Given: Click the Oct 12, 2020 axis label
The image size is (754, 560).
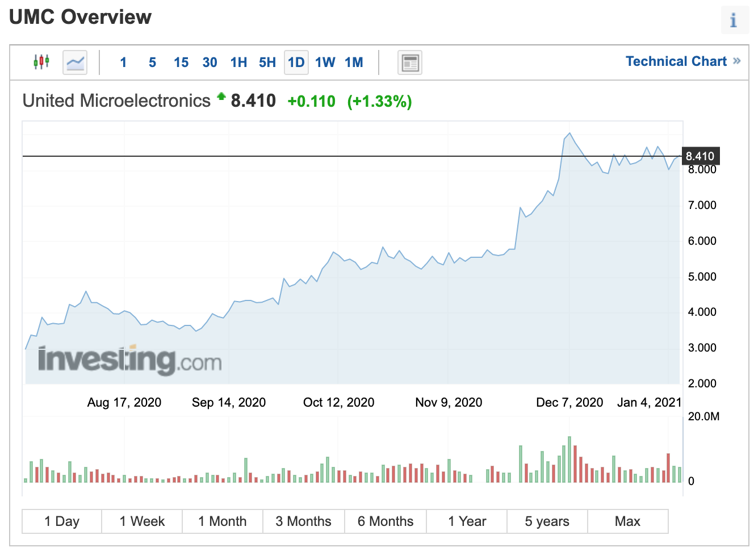Looking at the screenshot, I should (x=339, y=402).
